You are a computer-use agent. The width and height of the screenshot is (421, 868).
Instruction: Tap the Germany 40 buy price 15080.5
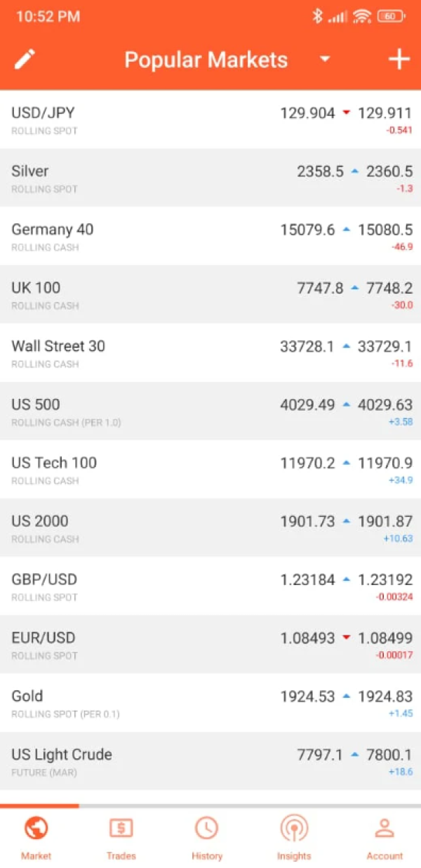385,230
